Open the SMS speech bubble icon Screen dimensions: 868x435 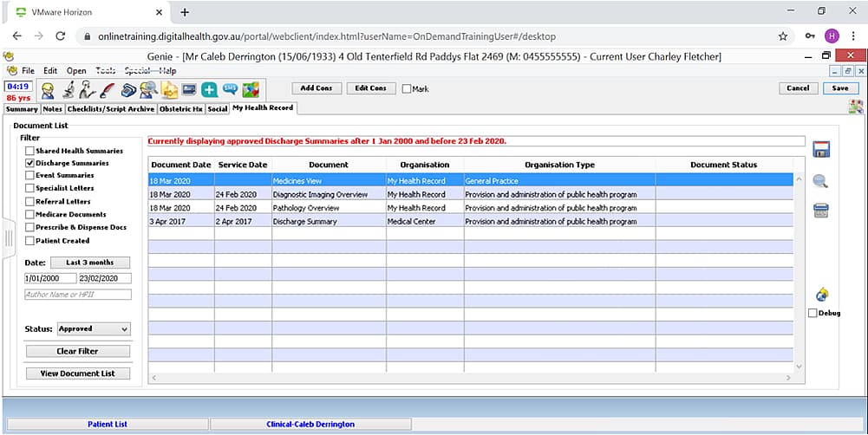(x=230, y=89)
